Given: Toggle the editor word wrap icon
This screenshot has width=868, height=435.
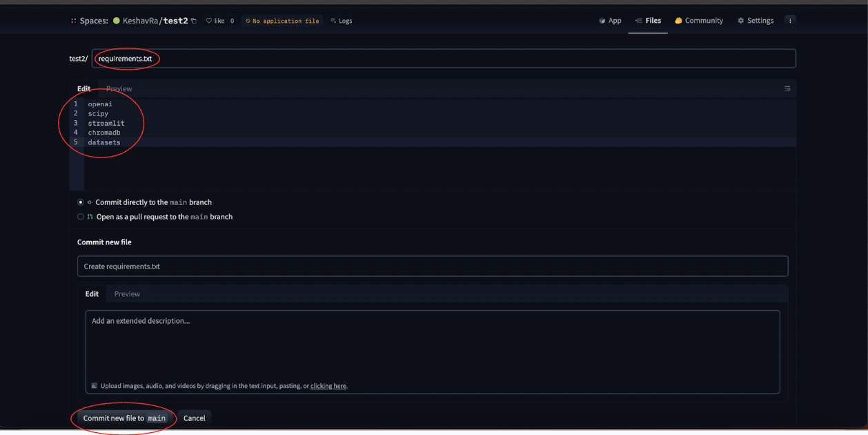Looking at the screenshot, I should pos(787,88).
